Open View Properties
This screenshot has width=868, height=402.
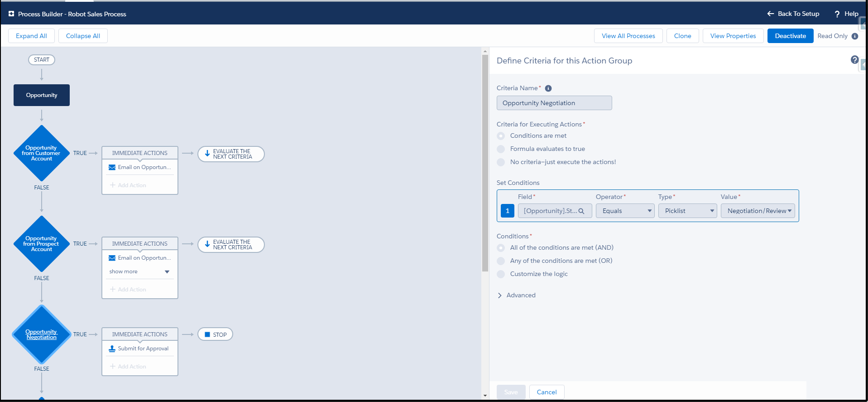pyautogui.click(x=733, y=36)
